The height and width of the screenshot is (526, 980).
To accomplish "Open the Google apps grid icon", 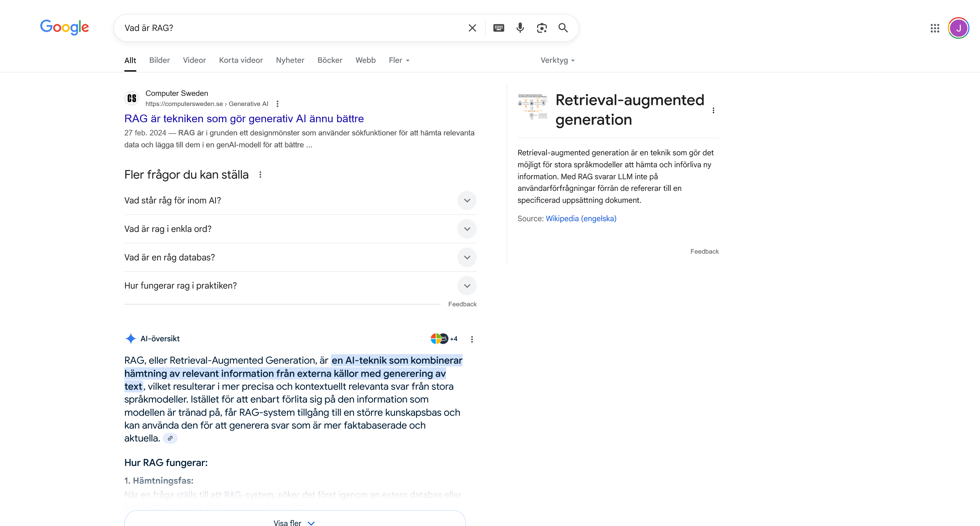I will (x=935, y=28).
